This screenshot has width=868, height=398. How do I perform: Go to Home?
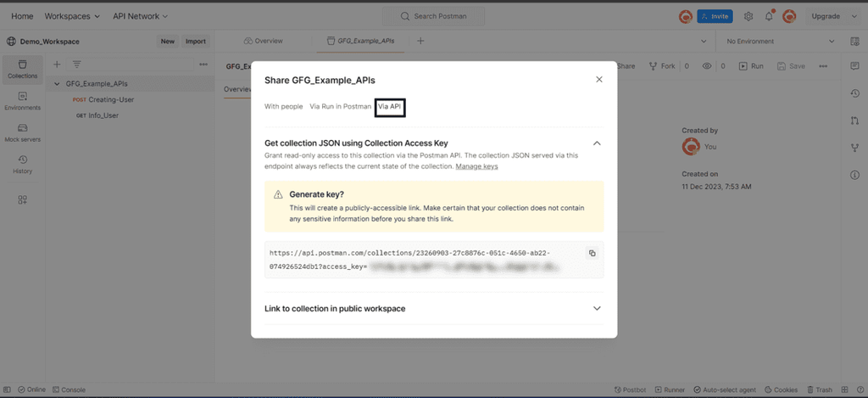click(22, 17)
